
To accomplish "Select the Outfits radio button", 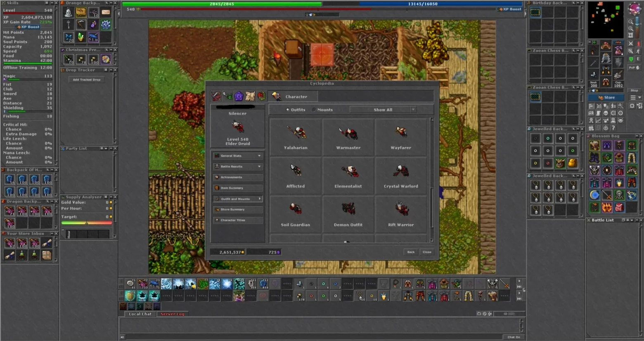I will pos(288,110).
